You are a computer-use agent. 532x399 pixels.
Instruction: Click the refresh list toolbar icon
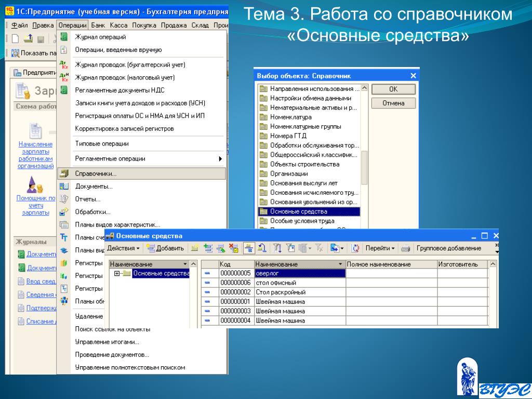click(x=355, y=248)
